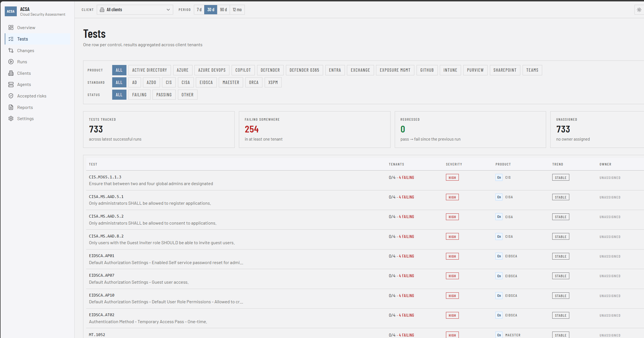Screen dimensions: 644x338
Task: Set period to 12 mo
Action: (237, 10)
